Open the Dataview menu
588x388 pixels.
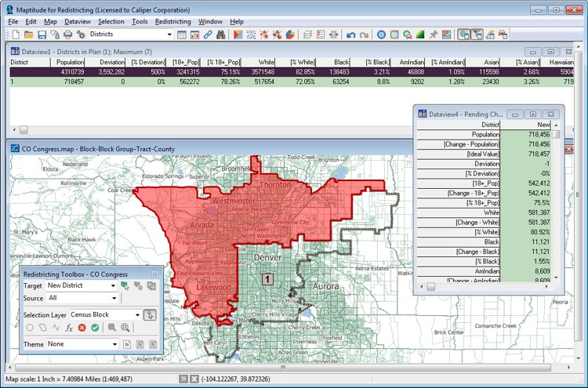[78, 21]
